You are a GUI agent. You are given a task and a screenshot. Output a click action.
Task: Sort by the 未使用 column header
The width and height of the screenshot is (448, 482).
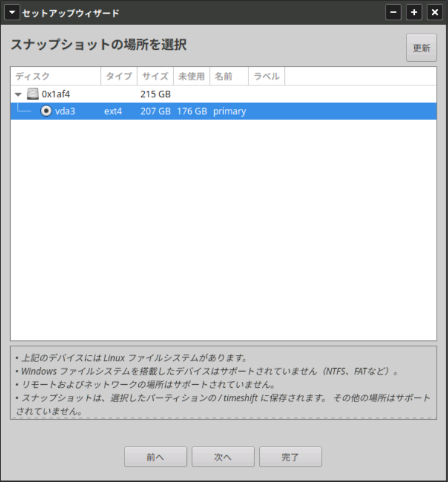pyautogui.click(x=192, y=76)
